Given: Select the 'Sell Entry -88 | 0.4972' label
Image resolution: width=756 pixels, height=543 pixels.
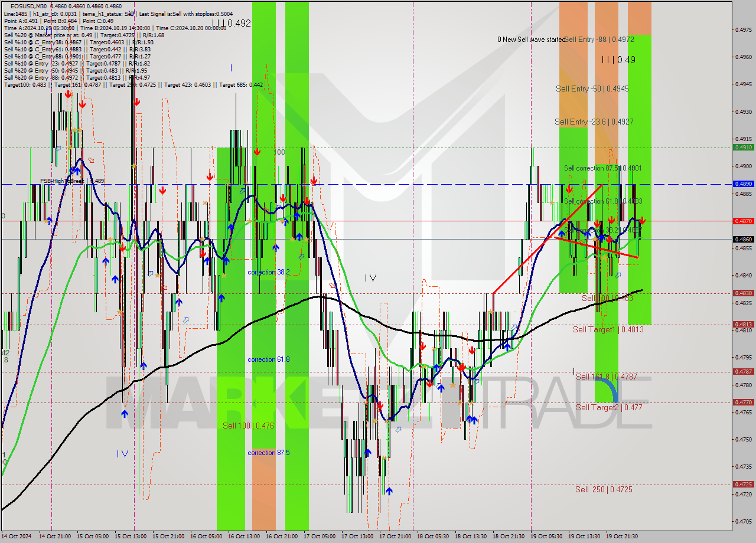Looking at the screenshot, I should (599, 39).
